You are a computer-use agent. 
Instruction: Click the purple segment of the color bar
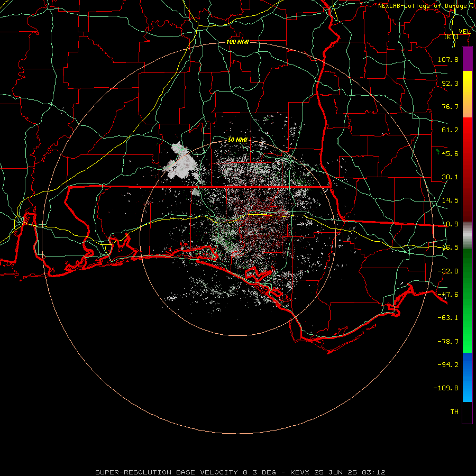(467, 59)
